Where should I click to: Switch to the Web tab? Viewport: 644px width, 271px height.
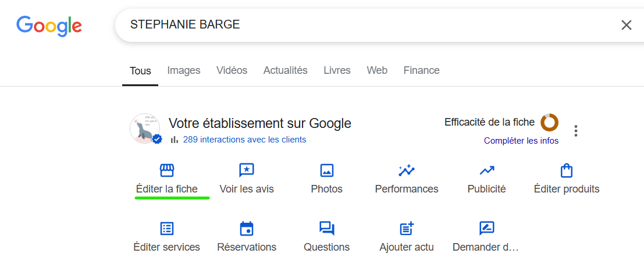pyautogui.click(x=377, y=70)
